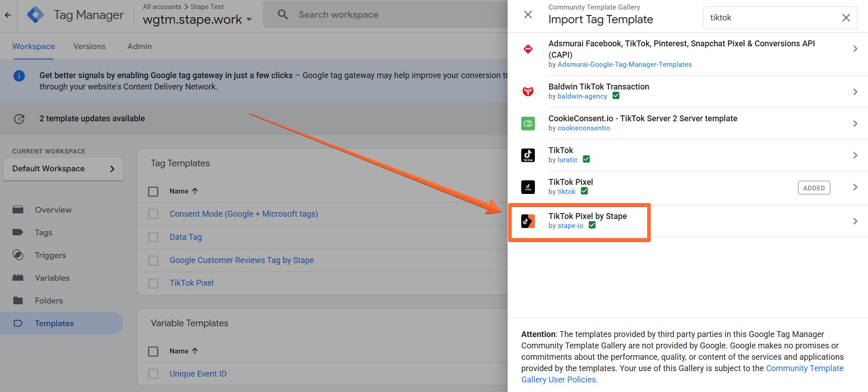Click the ADDED badge on TikTok Pixel
The width and height of the screenshot is (868, 392).
tap(814, 188)
